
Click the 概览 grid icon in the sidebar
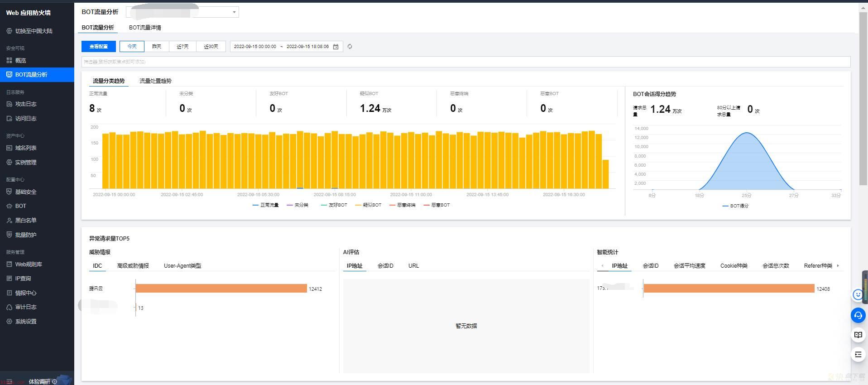click(x=9, y=60)
